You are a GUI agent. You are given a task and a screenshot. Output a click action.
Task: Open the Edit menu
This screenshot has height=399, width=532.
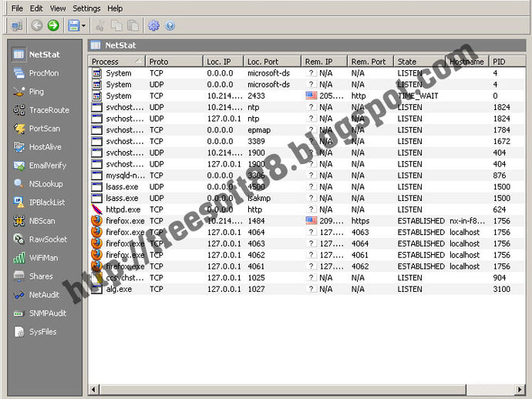36,8
